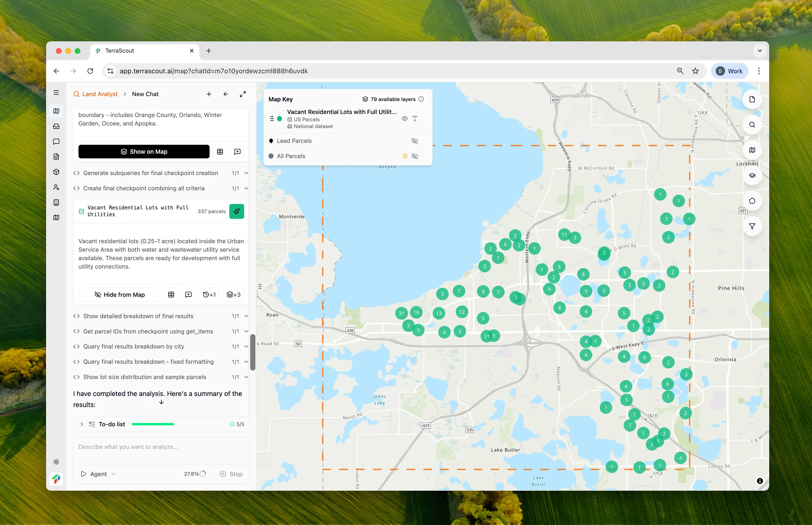Expand the To-do list section
The height and width of the screenshot is (525, 812).
pyautogui.click(x=82, y=424)
